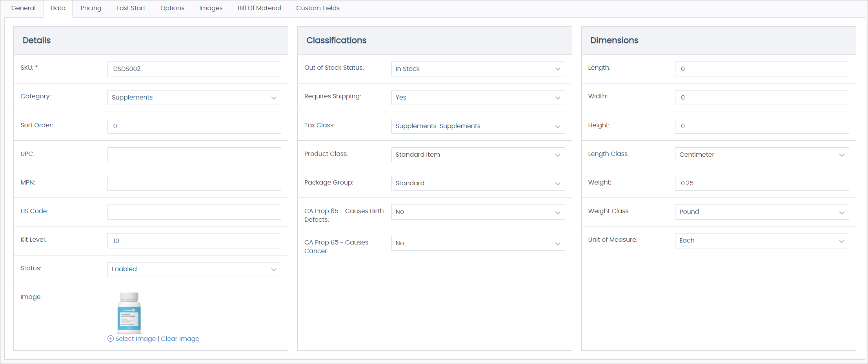Switch to the Pricing tab

91,8
